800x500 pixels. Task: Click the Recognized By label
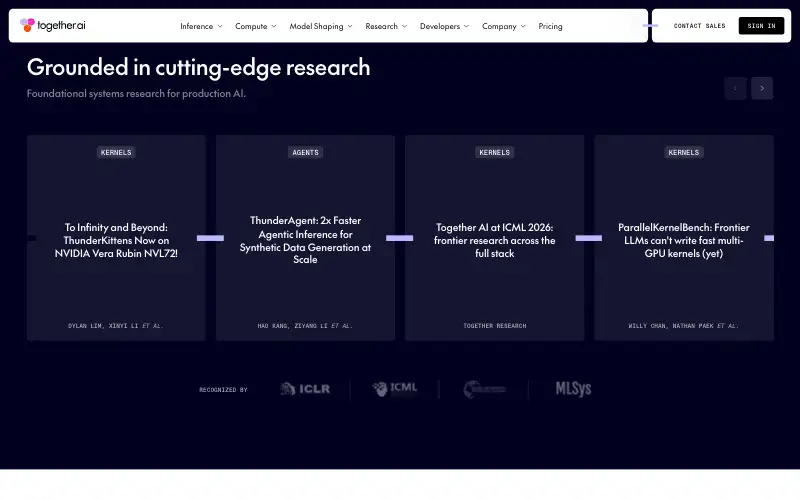[223, 390]
